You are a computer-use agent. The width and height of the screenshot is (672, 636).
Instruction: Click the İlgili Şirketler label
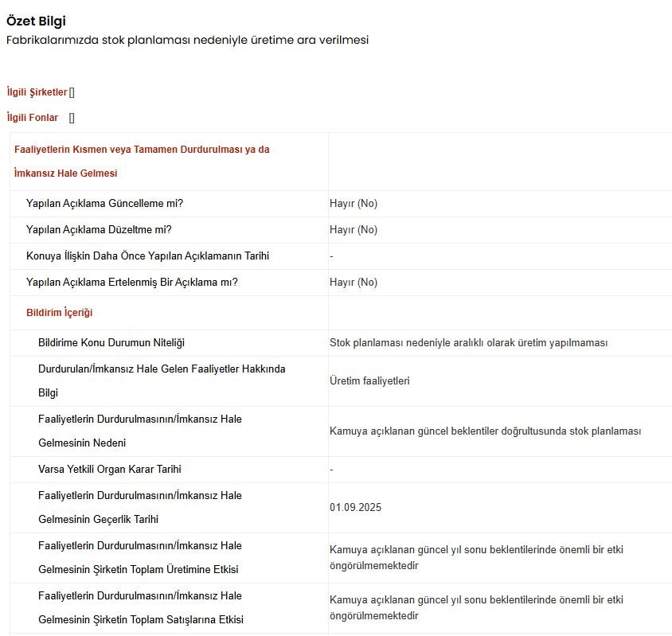37,92
